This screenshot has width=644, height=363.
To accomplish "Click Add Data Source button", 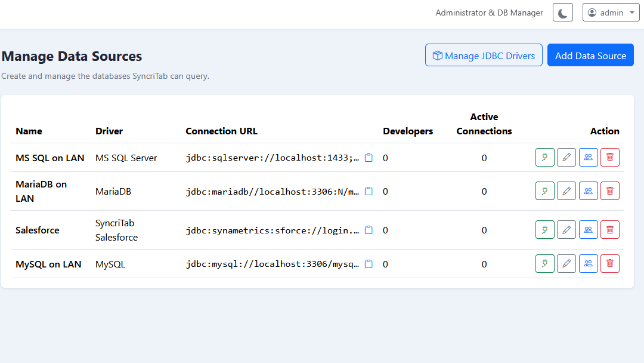I will pyautogui.click(x=590, y=55).
